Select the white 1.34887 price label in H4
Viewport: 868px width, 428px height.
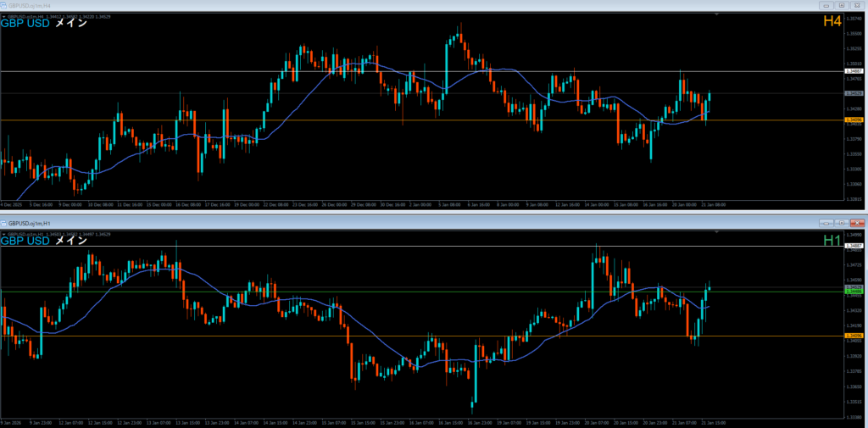point(854,71)
